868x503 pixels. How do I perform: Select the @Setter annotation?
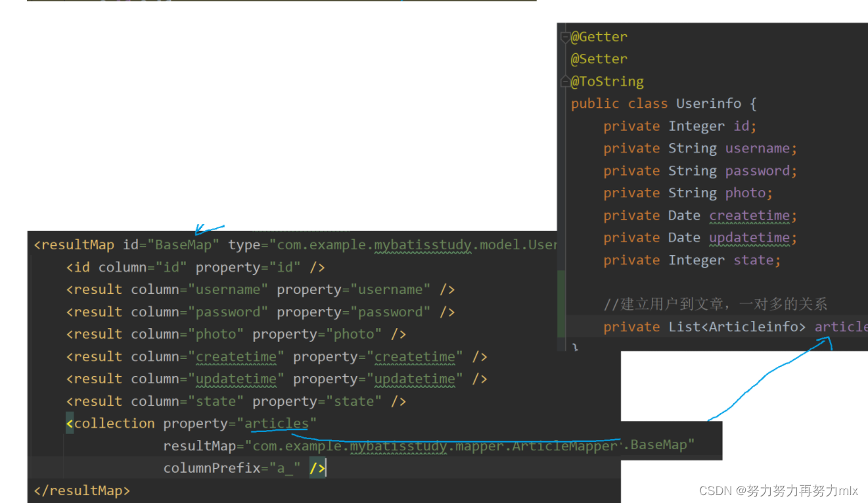pos(599,59)
